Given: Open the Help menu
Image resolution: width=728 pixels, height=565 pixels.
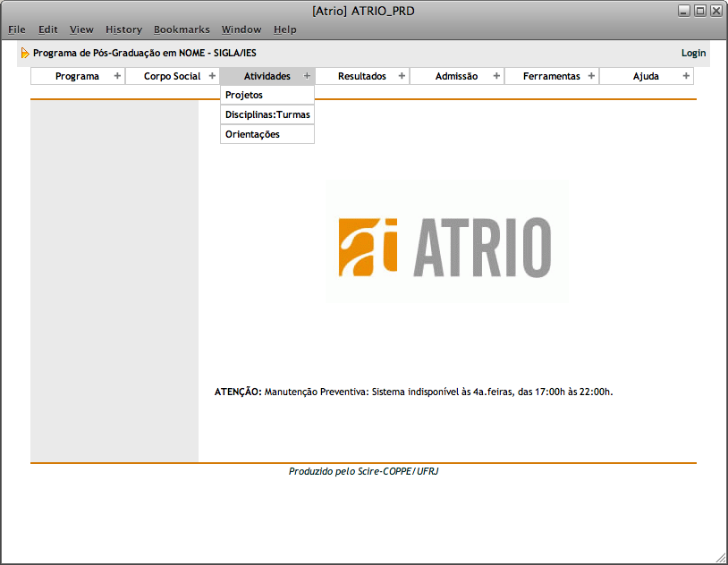Looking at the screenshot, I should coord(285,30).
